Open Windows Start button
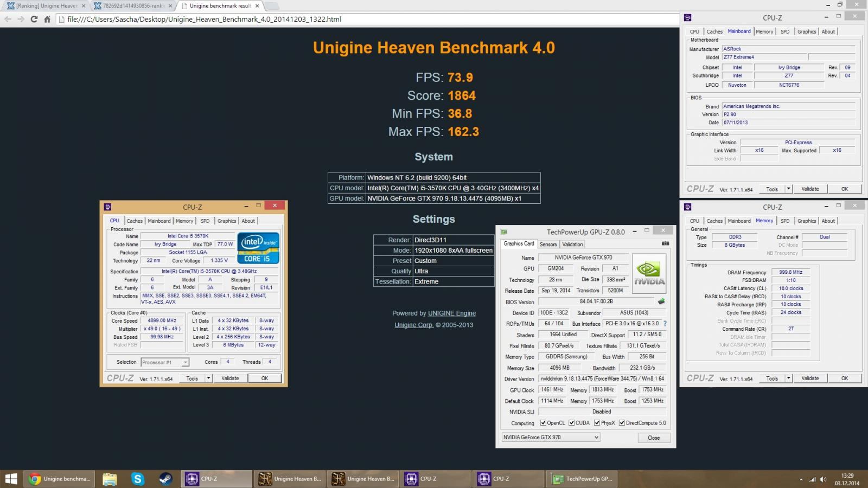This screenshot has width=868, height=488. [11, 479]
